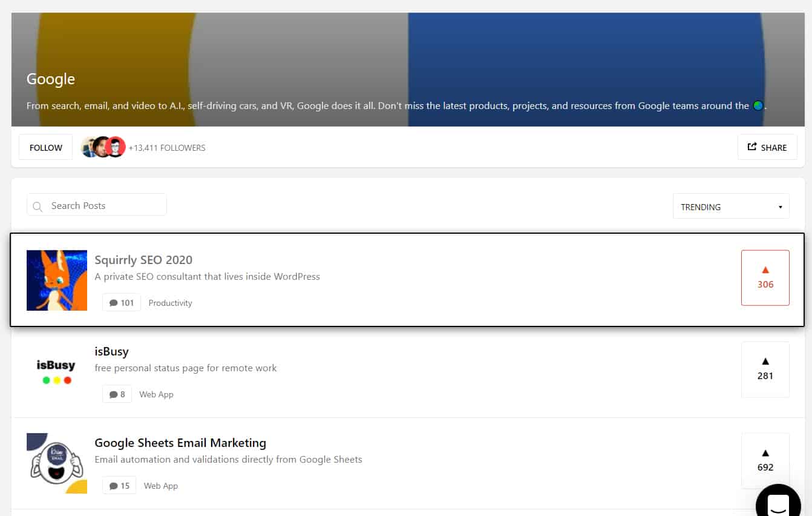
Task: Upvote Squirrly SEO 2020 post
Action: click(x=765, y=277)
